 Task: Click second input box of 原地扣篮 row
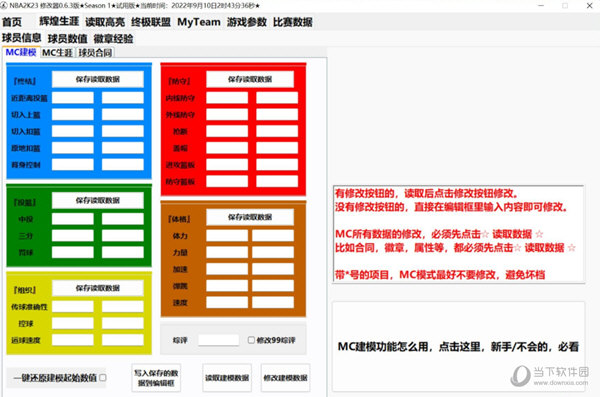pyautogui.click(x=122, y=148)
